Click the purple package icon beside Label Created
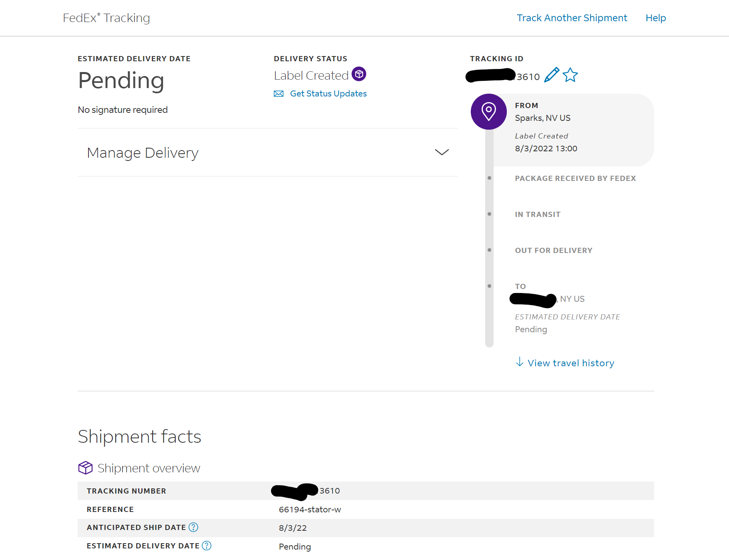This screenshot has width=729, height=560. coord(359,74)
